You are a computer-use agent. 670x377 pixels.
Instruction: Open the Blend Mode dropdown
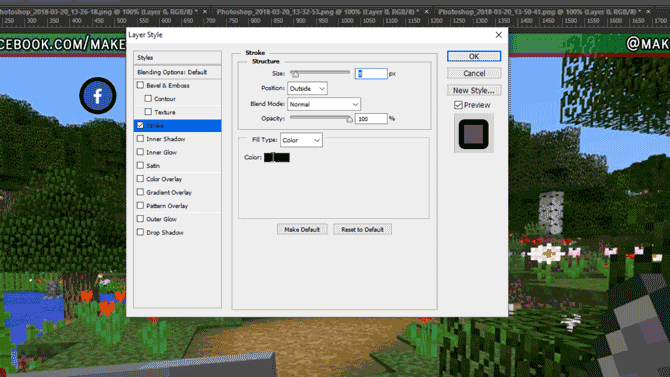click(x=324, y=104)
